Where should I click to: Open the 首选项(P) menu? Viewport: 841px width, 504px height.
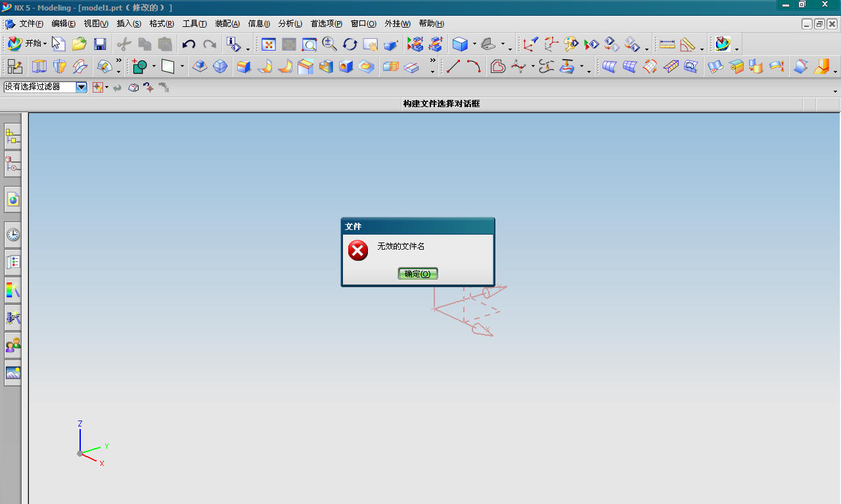[327, 24]
